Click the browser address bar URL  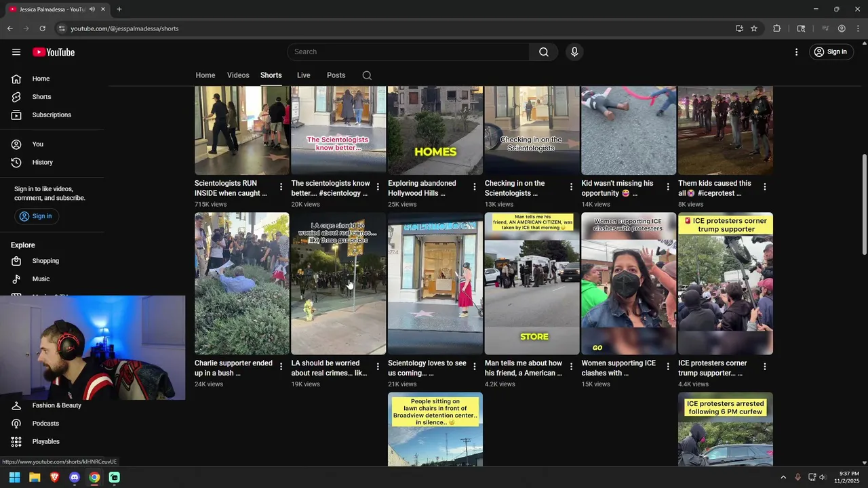click(x=125, y=28)
